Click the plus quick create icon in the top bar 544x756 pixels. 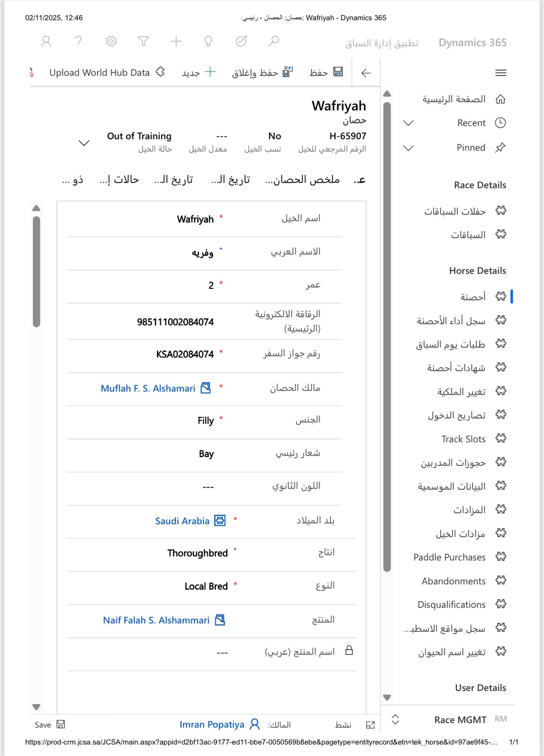click(176, 41)
